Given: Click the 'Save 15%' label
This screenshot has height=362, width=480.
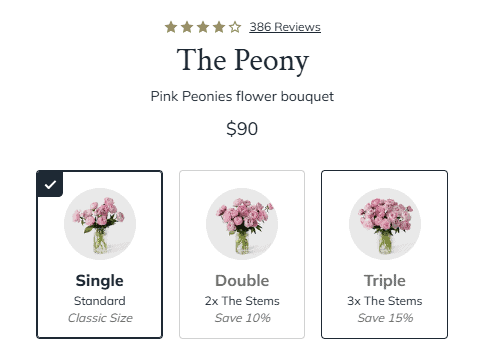Looking at the screenshot, I should tap(385, 318).
